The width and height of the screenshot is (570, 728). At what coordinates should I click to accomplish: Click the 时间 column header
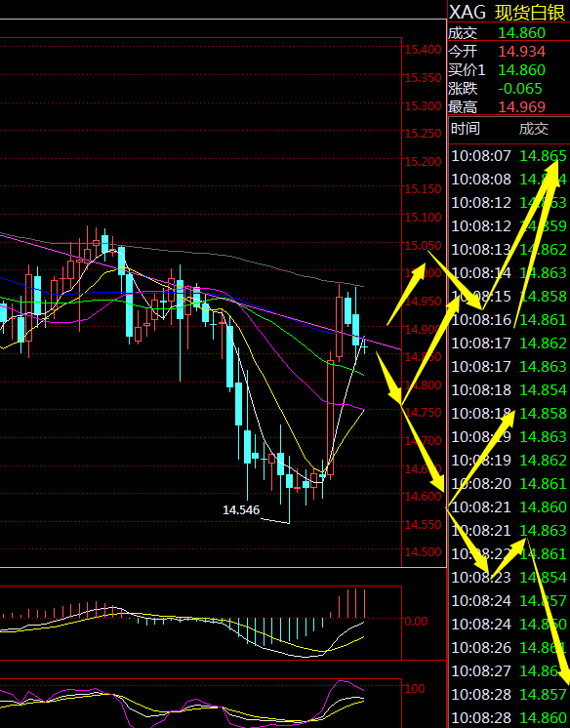[465, 129]
